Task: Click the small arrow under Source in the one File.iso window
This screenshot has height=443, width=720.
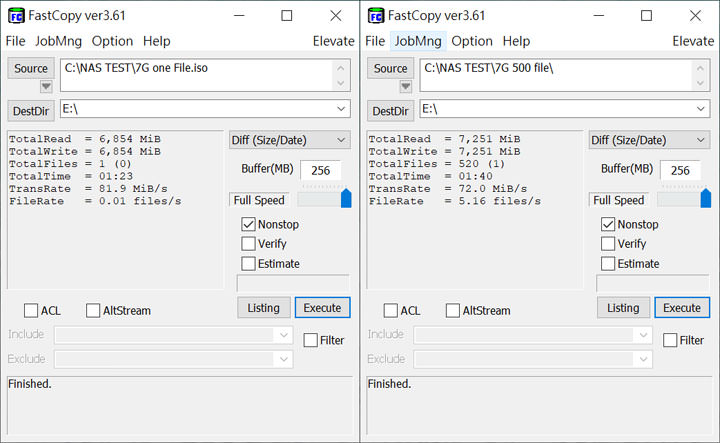Action: pos(45,87)
